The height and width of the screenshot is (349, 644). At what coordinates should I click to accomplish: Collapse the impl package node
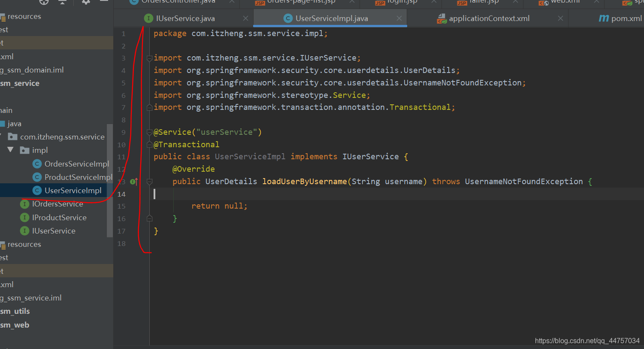point(10,150)
